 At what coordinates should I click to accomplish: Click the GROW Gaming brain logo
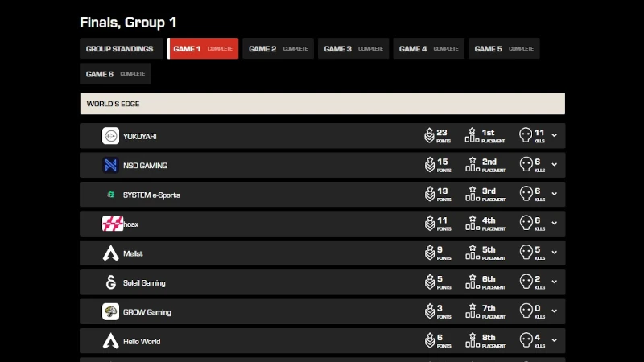tap(110, 311)
